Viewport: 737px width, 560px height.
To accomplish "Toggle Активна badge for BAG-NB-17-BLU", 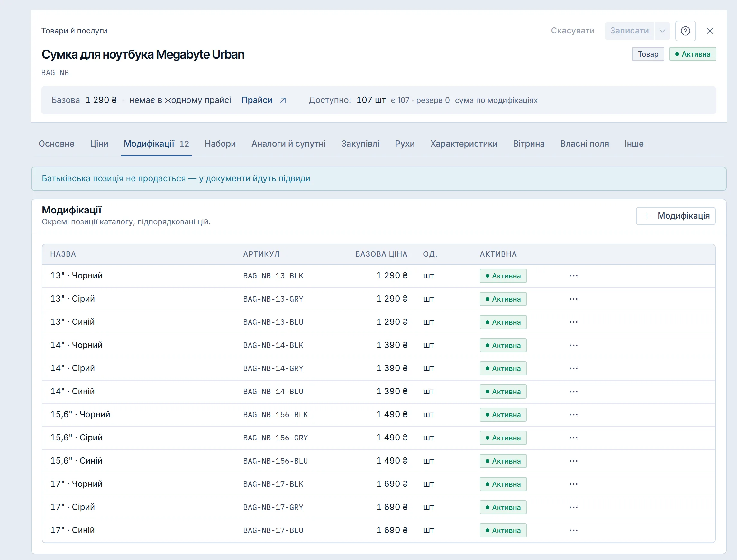I will pyautogui.click(x=503, y=530).
